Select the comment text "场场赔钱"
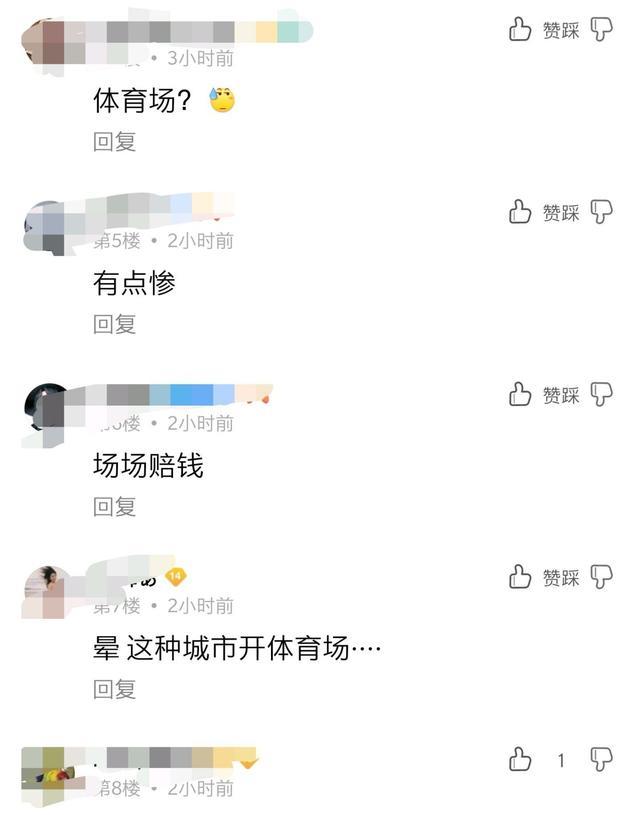640x815 pixels. (x=148, y=465)
